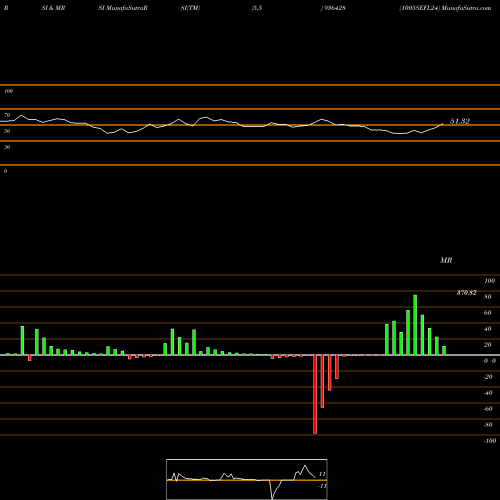
Task: Click the 40 axis label in MR panel
Action: tap(488, 329)
